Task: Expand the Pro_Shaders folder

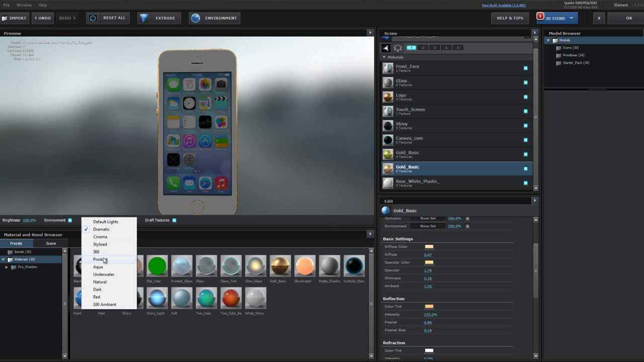Action: pyautogui.click(x=7, y=267)
